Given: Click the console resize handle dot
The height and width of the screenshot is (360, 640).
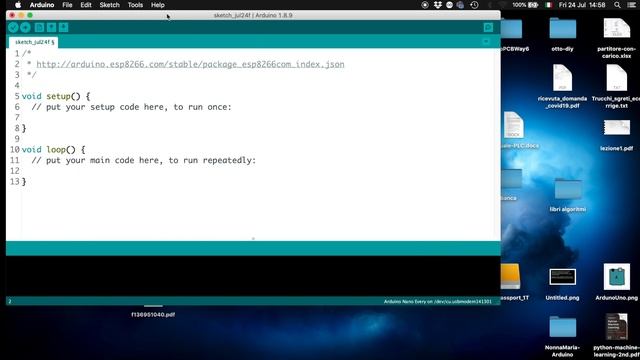Looking at the screenshot, I should pyautogui.click(x=253, y=238).
